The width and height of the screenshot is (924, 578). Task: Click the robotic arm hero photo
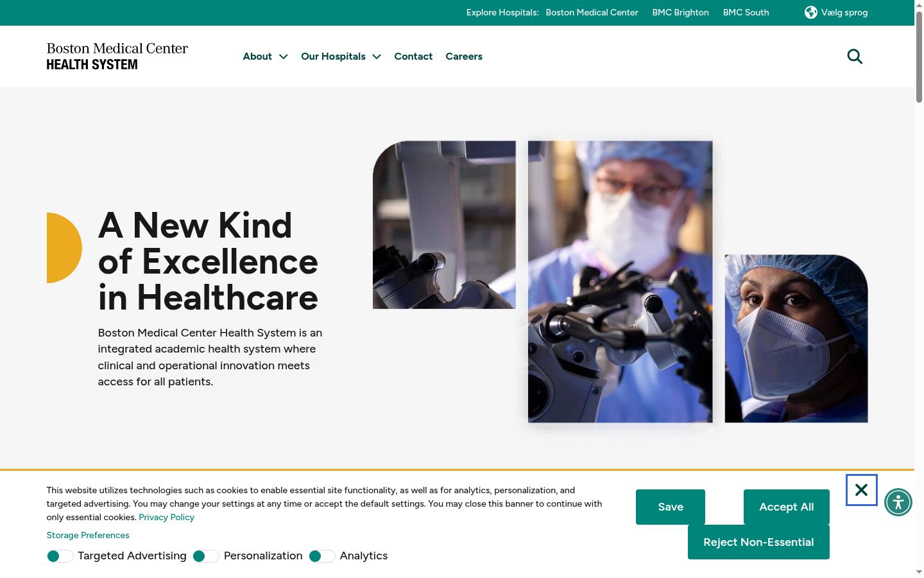[x=444, y=225]
